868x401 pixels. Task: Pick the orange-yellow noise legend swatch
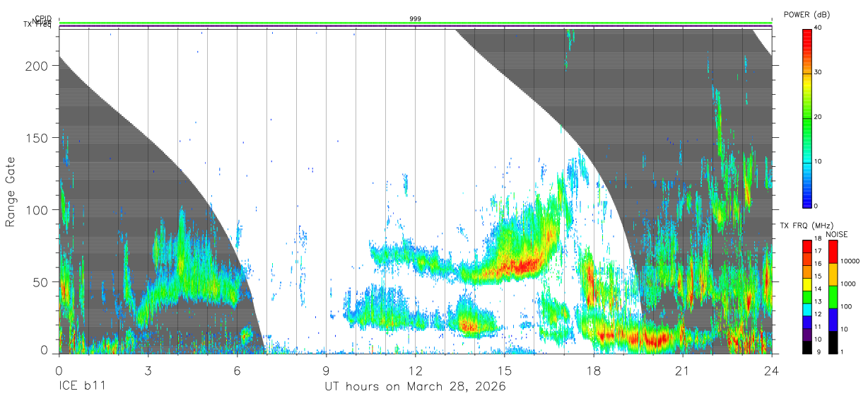tap(832, 274)
